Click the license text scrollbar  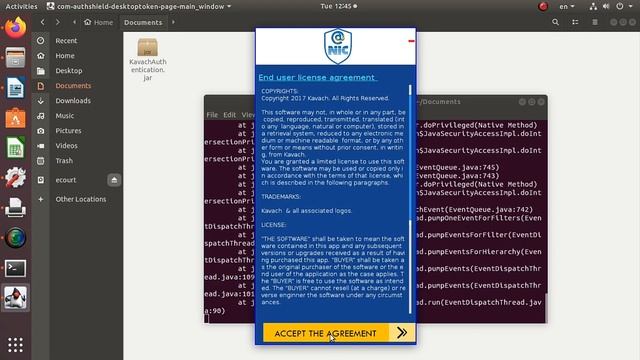tap(410, 199)
